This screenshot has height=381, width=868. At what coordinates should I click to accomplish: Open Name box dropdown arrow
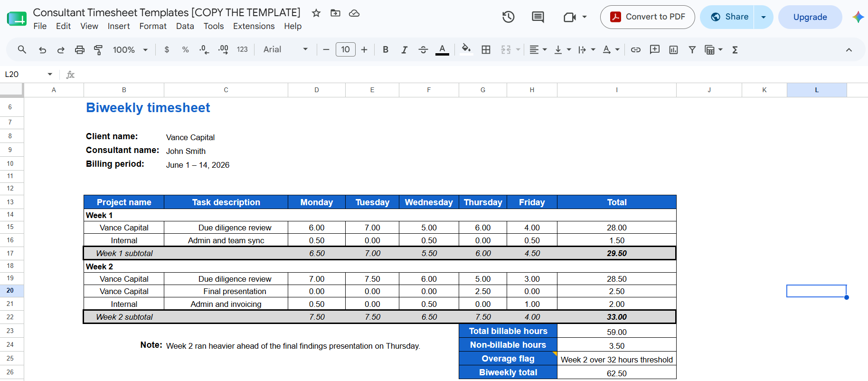(x=50, y=74)
